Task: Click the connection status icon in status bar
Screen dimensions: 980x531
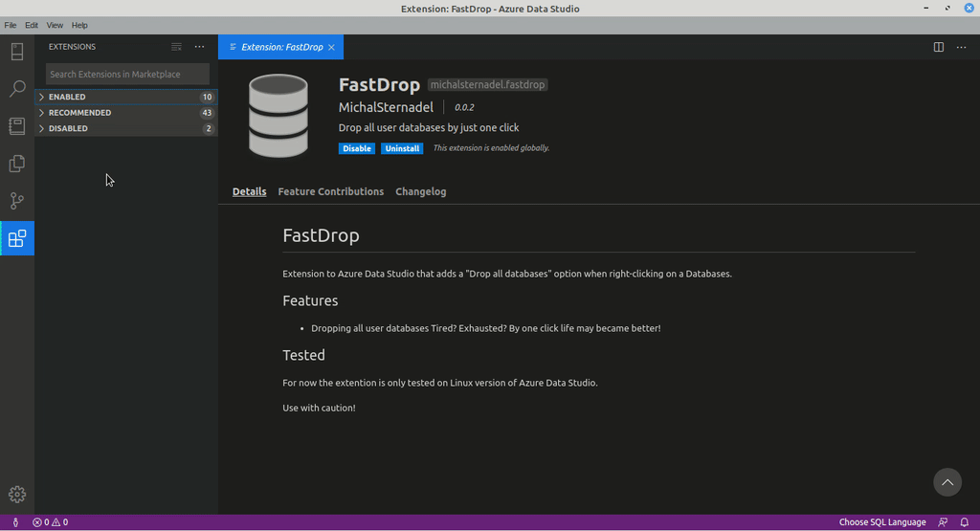Action: (x=15, y=522)
